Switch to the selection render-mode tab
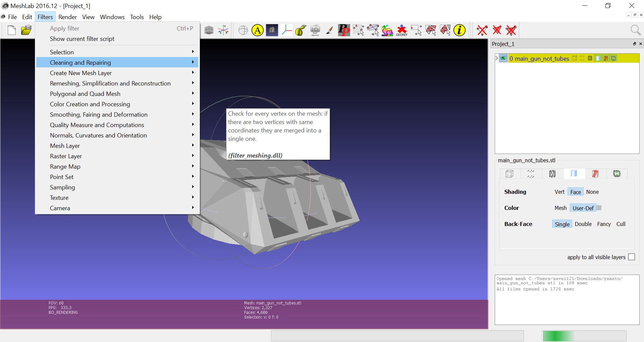The height and width of the screenshot is (342, 644). tap(595, 173)
